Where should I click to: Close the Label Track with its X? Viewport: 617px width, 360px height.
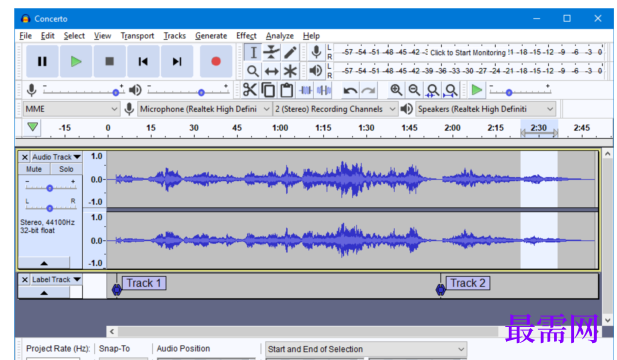click(25, 279)
